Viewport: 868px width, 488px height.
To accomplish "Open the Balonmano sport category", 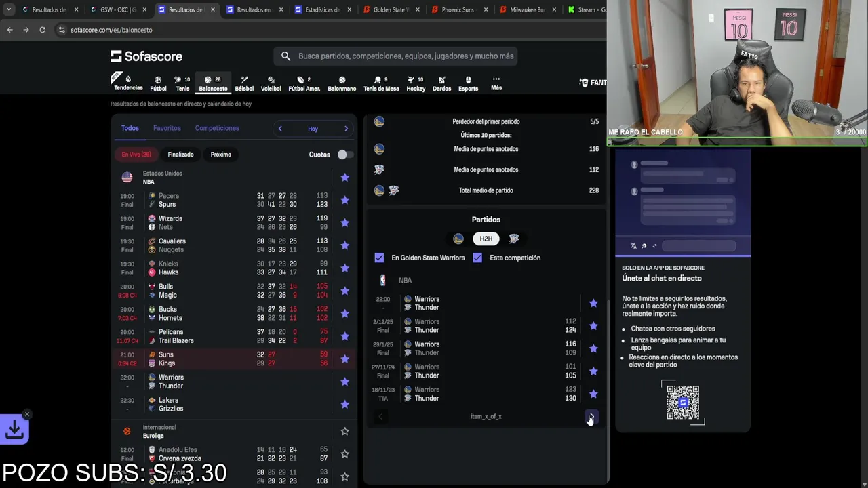I will click(x=342, y=83).
